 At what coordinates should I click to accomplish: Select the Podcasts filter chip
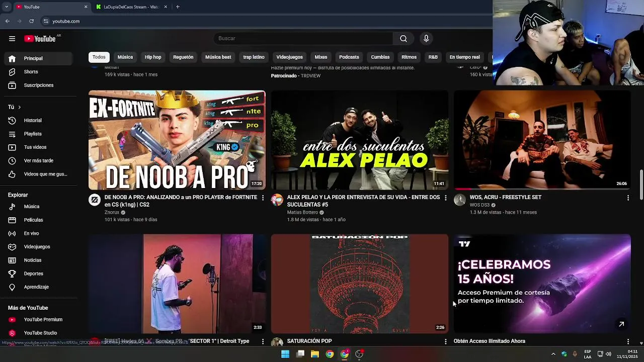coord(349,57)
